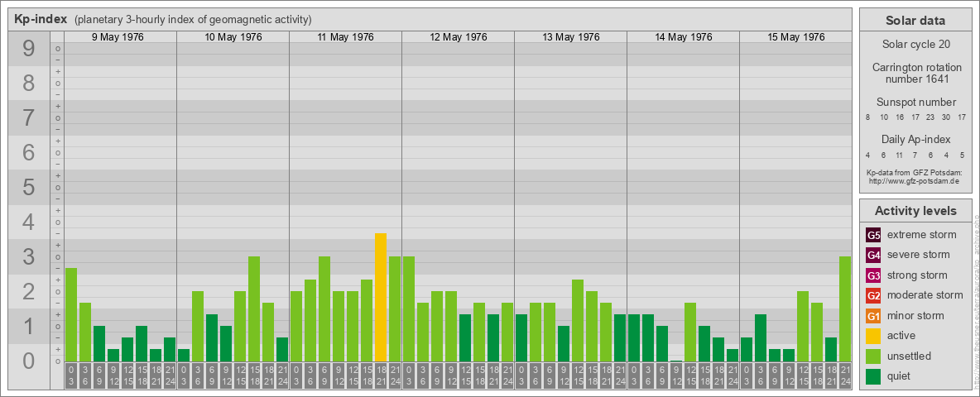This screenshot has width=980, height=397.
Task: Click the unsettled legend label
Action: 910,356
